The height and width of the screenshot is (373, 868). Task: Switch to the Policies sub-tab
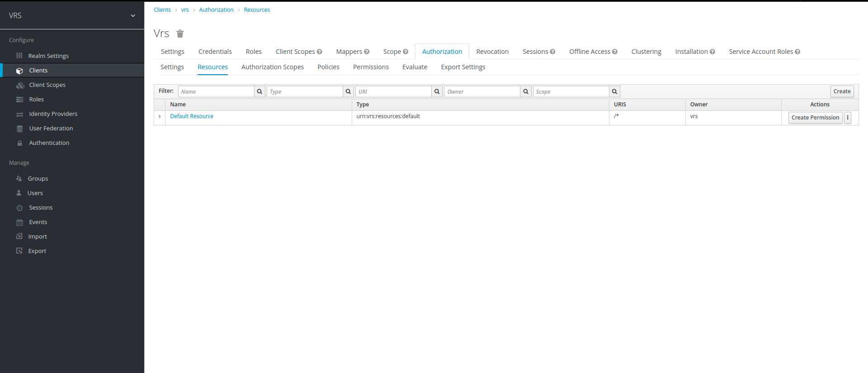(328, 67)
